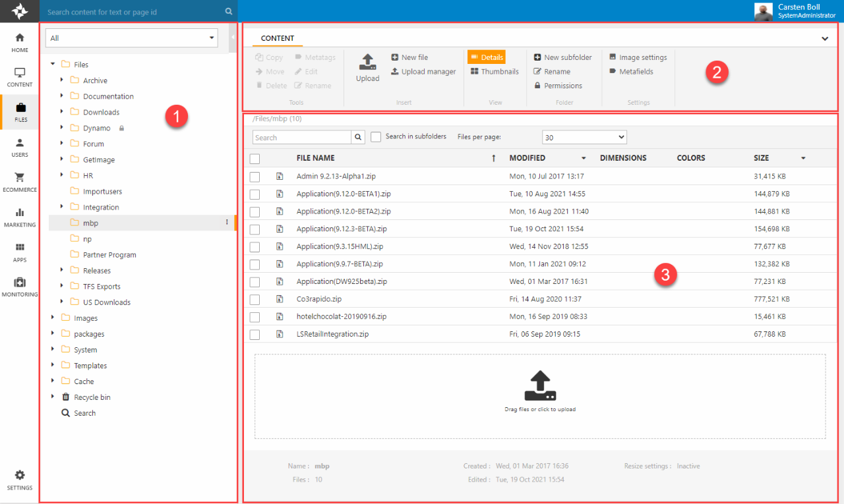Switch to Thumbnails view
The width and height of the screenshot is (844, 504).
[x=495, y=72]
